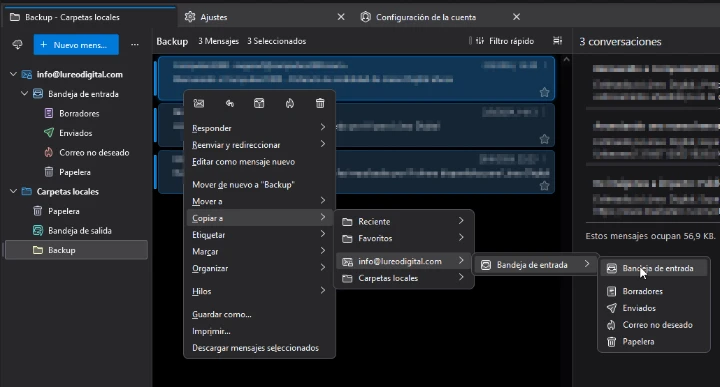Toggle the Filtro rápido button
Screen dimensions: 720x387
tap(505, 41)
